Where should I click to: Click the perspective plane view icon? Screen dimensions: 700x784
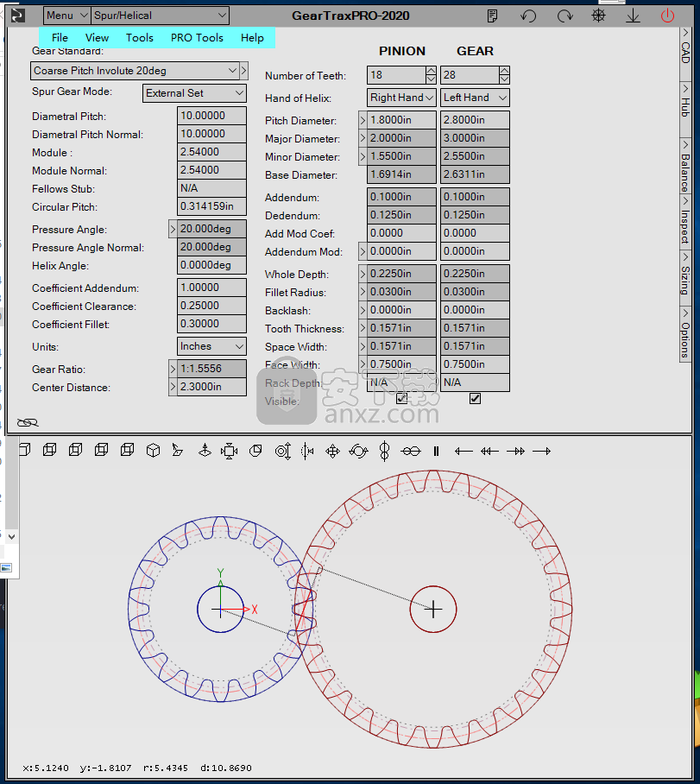click(177, 451)
